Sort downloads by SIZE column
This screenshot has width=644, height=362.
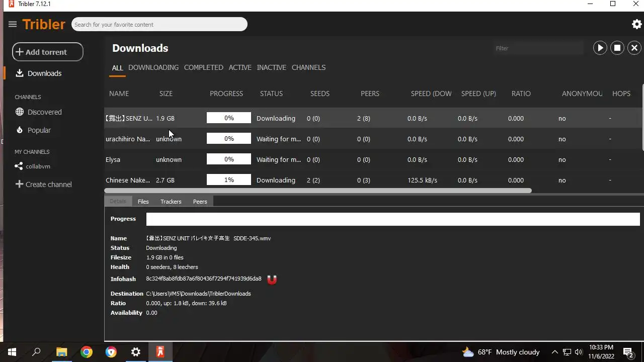166,94
